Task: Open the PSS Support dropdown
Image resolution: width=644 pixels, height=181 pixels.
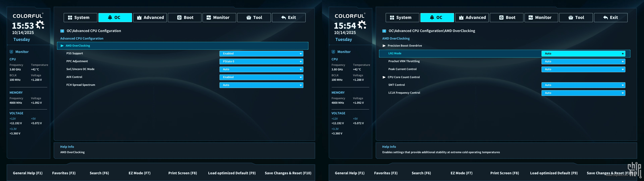Action: [261, 53]
